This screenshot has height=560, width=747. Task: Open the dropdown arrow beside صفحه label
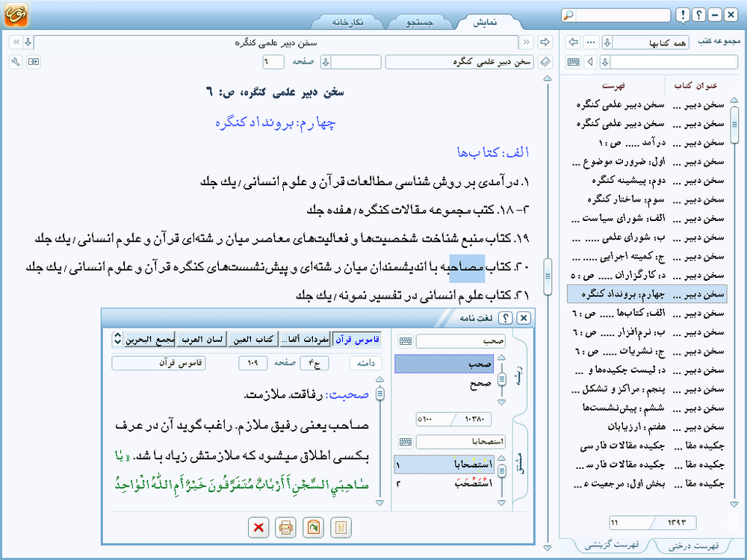pos(326,62)
